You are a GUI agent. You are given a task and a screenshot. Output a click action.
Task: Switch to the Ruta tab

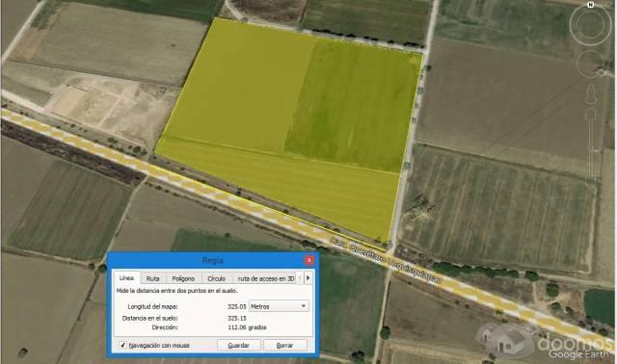click(x=152, y=278)
